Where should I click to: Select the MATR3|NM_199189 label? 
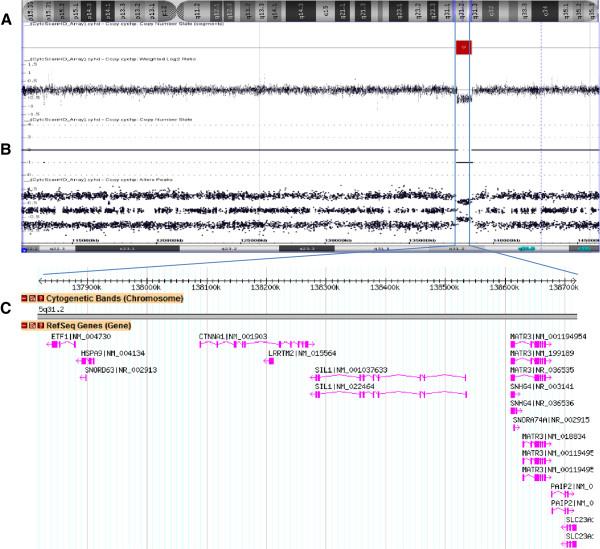542,353
